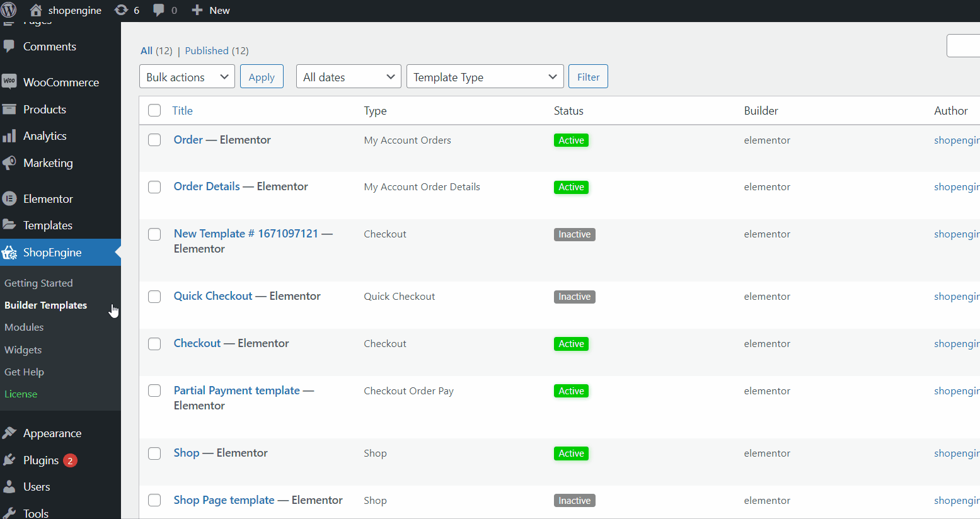980x519 pixels.
Task: Click the Marketing megaphone icon
Action: click(x=9, y=163)
